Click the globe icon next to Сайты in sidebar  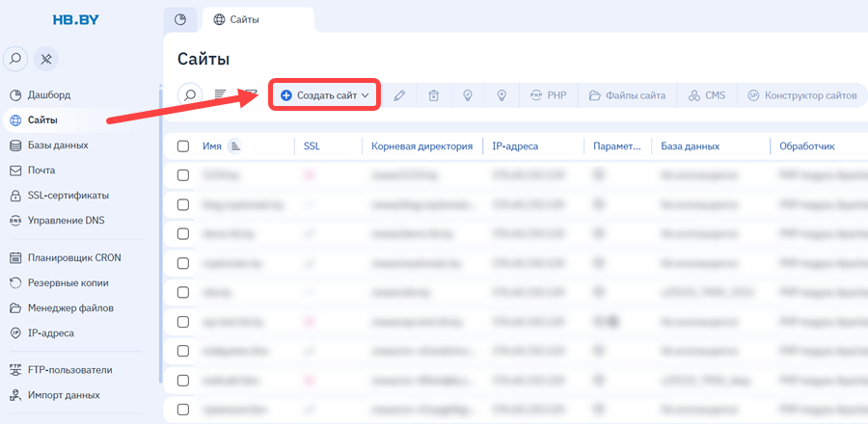click(x=15, y=120)
